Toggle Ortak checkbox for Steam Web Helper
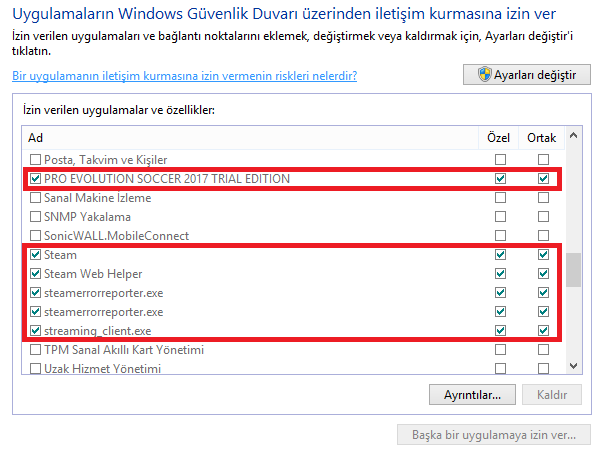606x459 pixels. (x=543, y=274)
